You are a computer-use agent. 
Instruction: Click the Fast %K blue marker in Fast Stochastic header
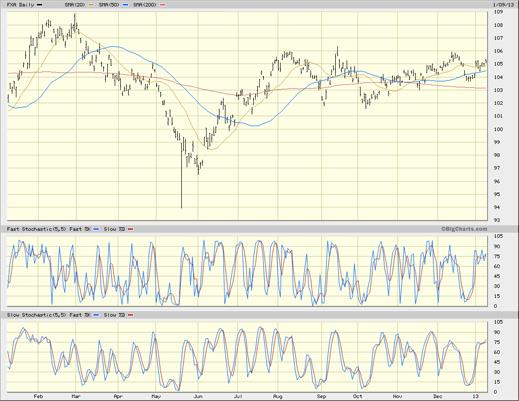tap(96, 229)
